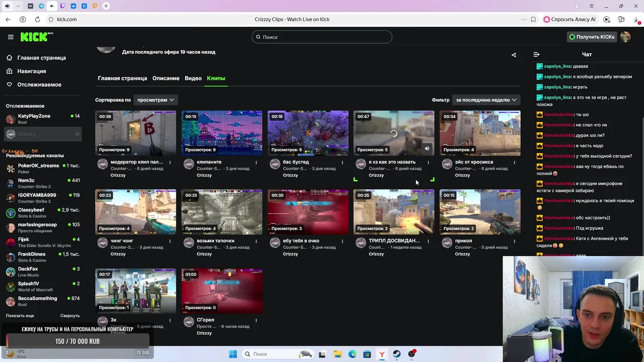Viewport: 644px width, 362px height.
Task: Open clip title 'ТРИПЛ ДОСВИДАН...'
Action: [394, 241]
